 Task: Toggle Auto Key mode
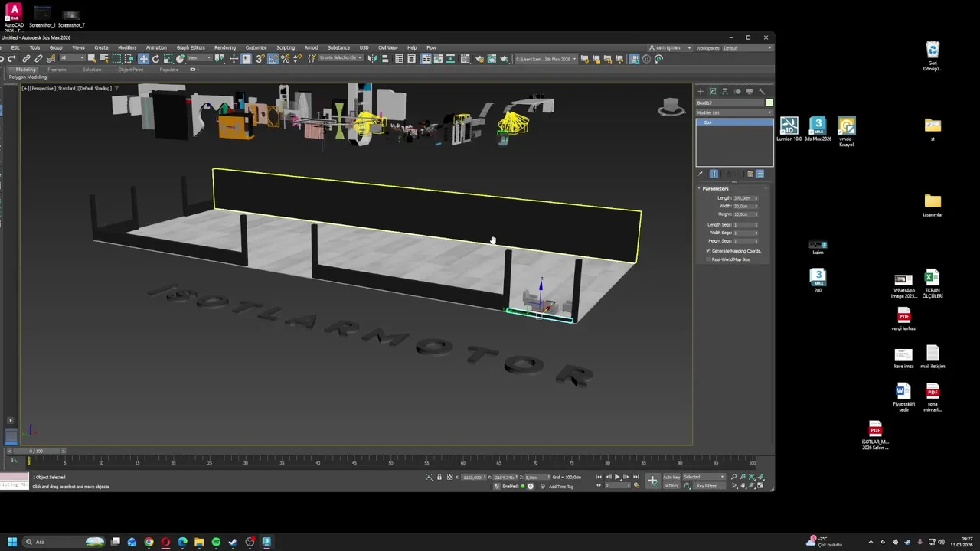[x=671, y=477]
